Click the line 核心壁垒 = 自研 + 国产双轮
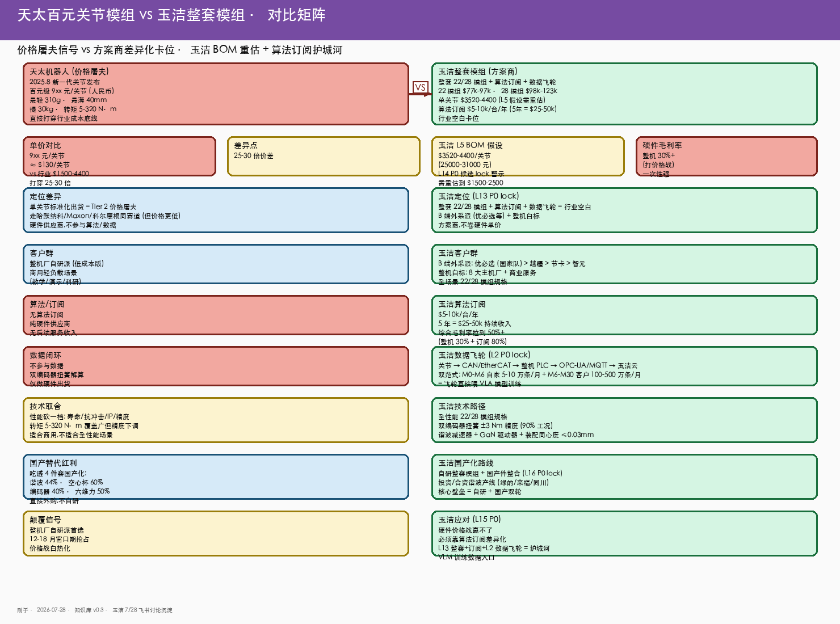The height and width of the screenshot is (624, 840). coord(480,492)
